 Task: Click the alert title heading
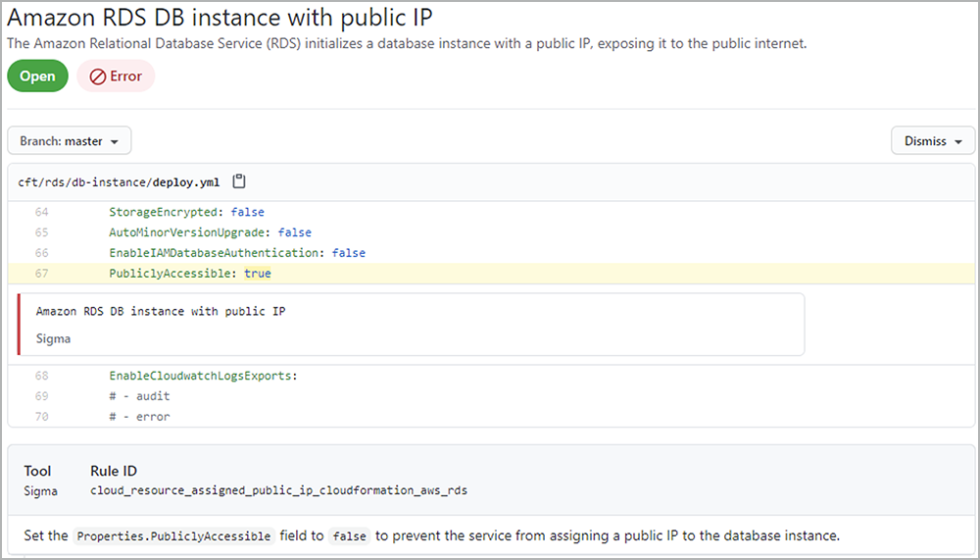click(220, 18)
